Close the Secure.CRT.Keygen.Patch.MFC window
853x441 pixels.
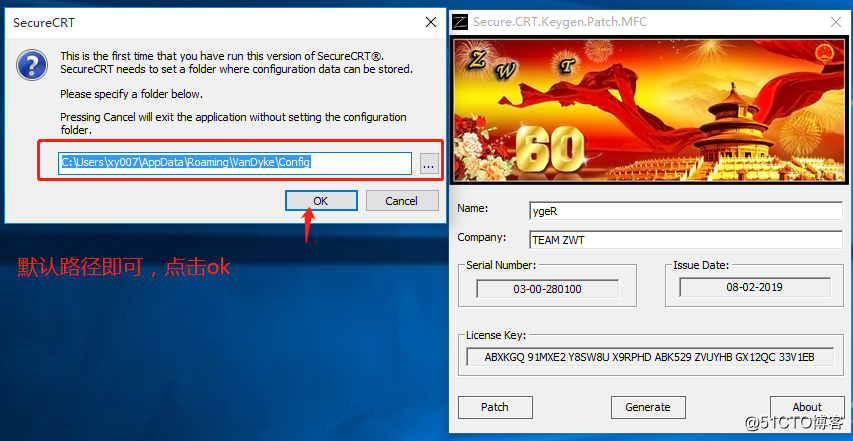pyautogui.click(x=836, y=22)
